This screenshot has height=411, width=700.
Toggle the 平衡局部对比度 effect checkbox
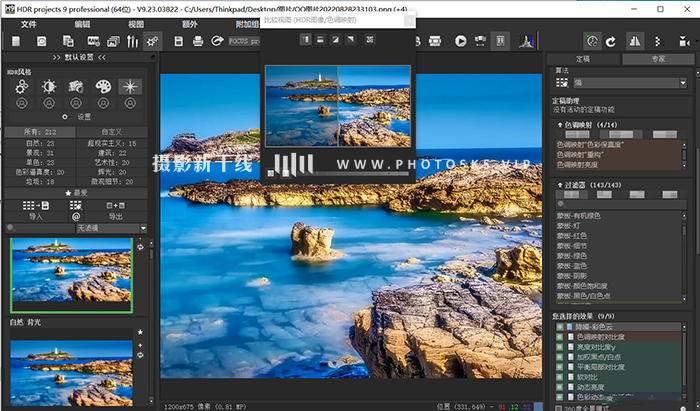(559, 367)
